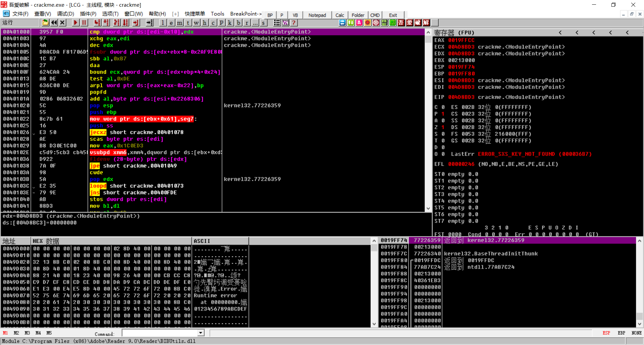Open memory map with the 'm' icon
644x345 pixels.
[180, 23]
